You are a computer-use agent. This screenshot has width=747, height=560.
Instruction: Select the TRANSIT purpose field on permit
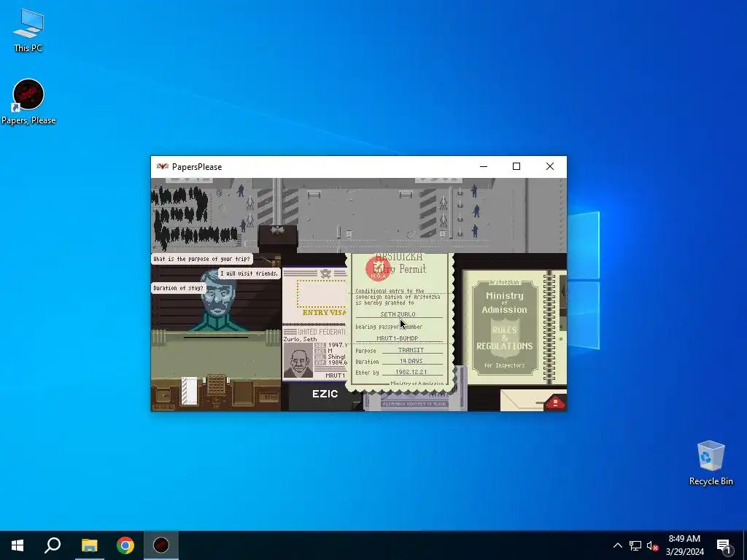coord(411,350)
